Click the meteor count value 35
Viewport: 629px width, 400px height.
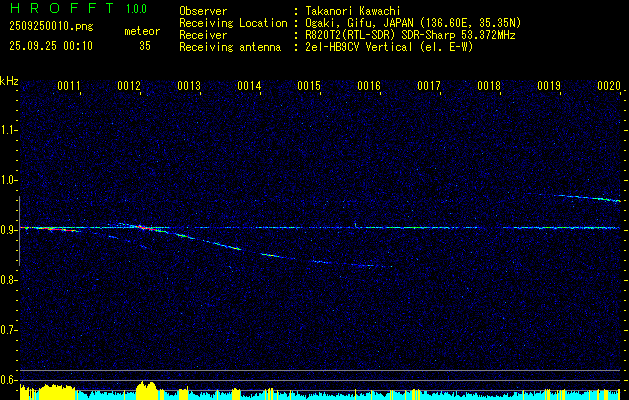pyautogui.click(x=145, y=46)
